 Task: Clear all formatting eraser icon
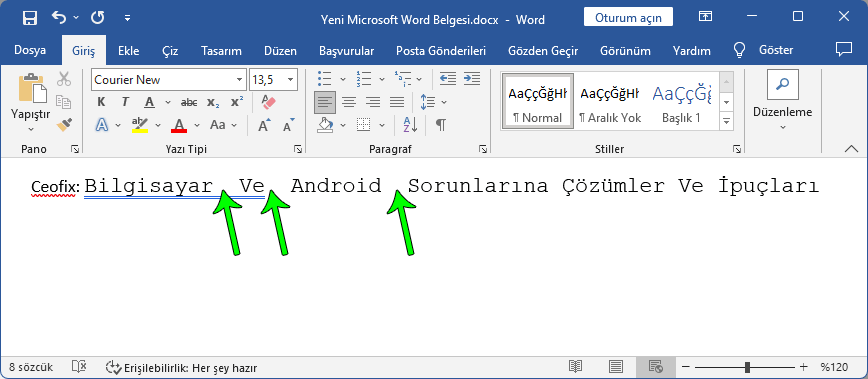[268, 102]
